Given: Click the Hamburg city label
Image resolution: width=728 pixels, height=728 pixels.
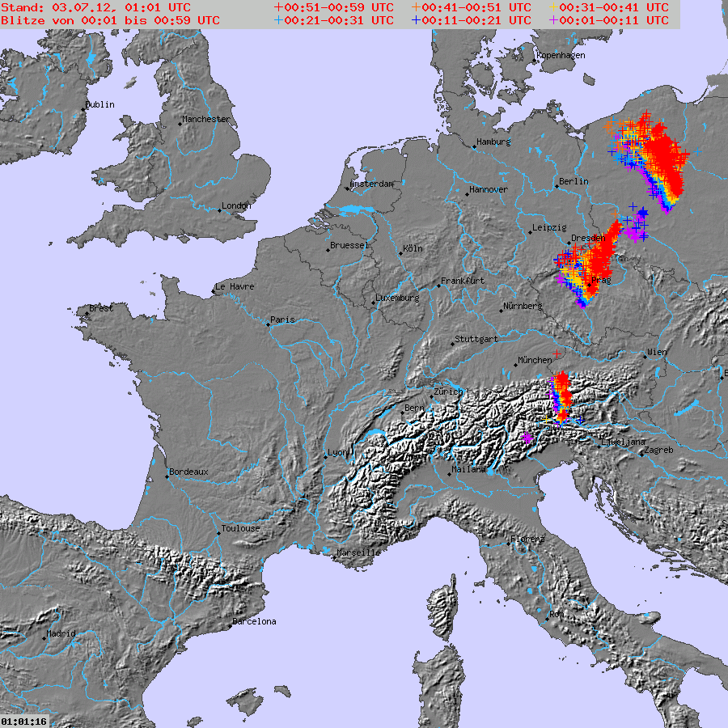Looking at the screenshot, I should pyautogui.click(x=493, y=142).
